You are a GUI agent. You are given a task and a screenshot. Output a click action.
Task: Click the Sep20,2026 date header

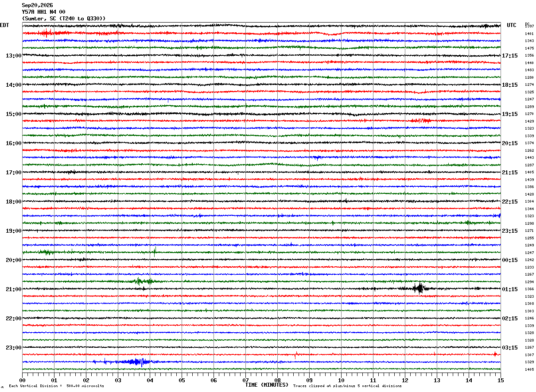[x=37, y=5]
